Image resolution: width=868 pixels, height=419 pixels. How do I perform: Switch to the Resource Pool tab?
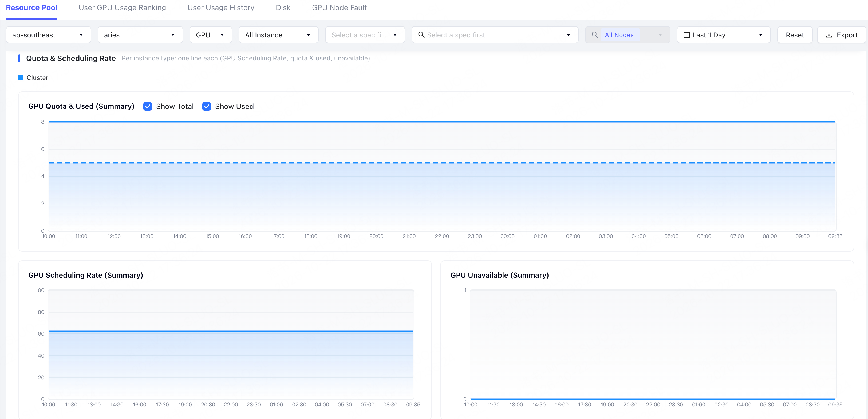[x=31, y=7]
